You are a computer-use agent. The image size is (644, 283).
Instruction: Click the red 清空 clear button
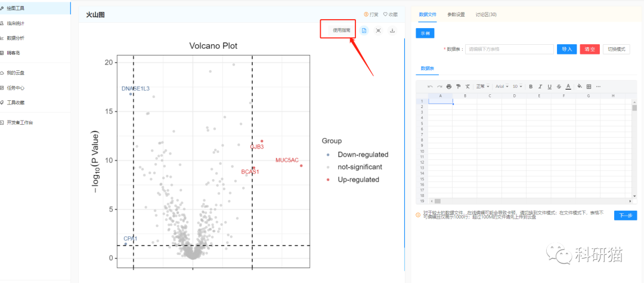[x=590, y=49]
